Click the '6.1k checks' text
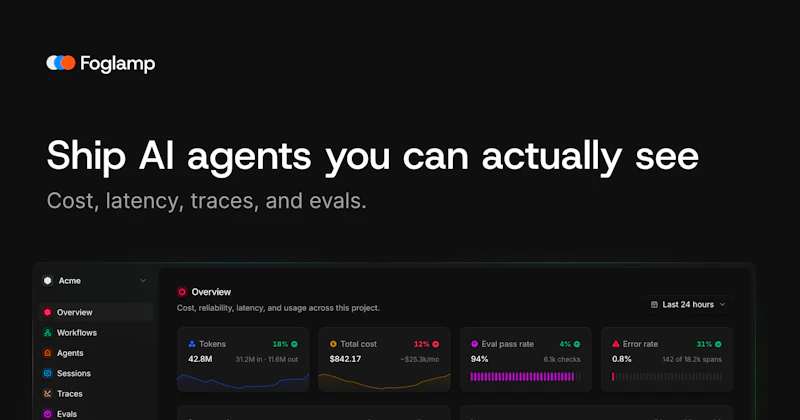 (x=562, y=360)
